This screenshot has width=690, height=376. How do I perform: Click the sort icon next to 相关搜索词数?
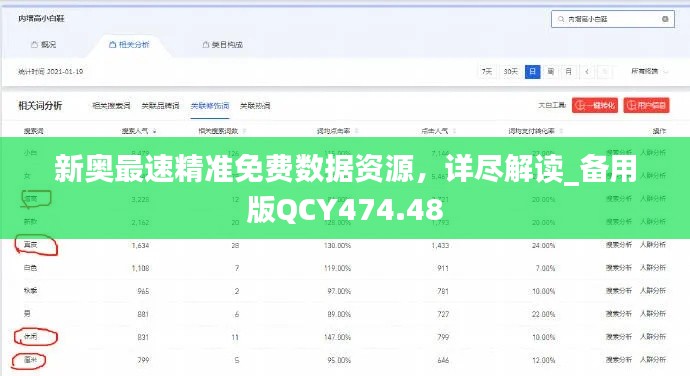[x=244, y=131]
